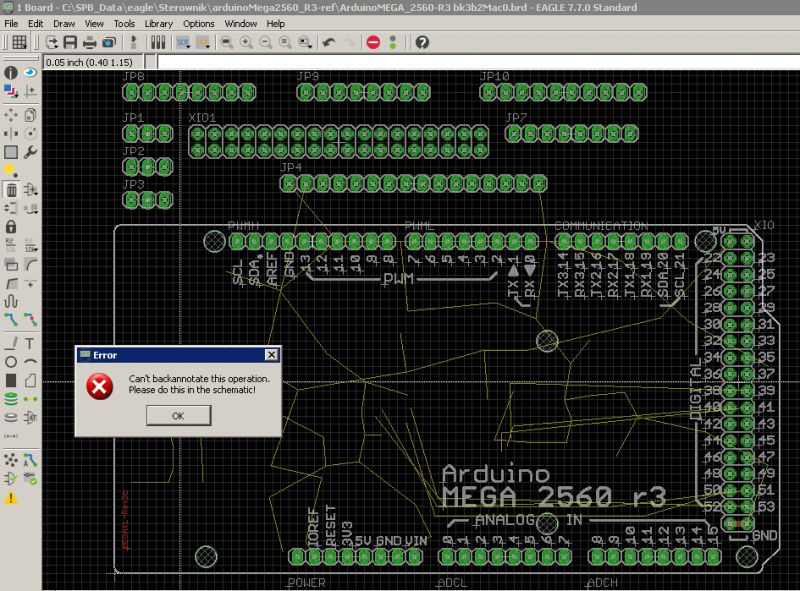
Task: Click the Print icon
Action: (x=89, y=42)
